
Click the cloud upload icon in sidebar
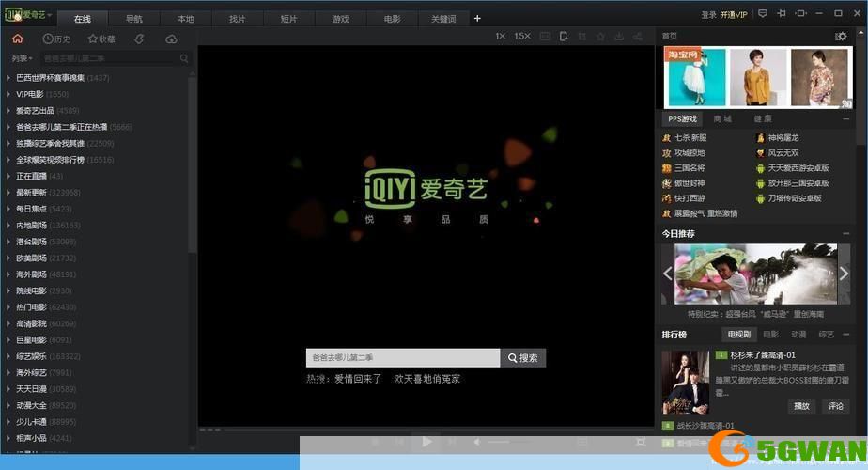(172, 39)
